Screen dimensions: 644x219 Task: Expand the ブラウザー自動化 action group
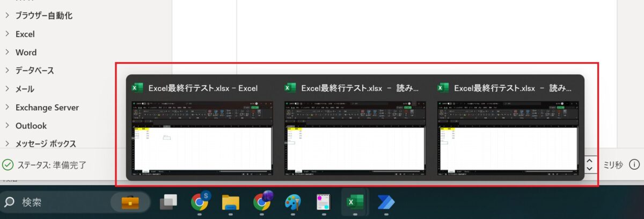[x=8, y=16]
